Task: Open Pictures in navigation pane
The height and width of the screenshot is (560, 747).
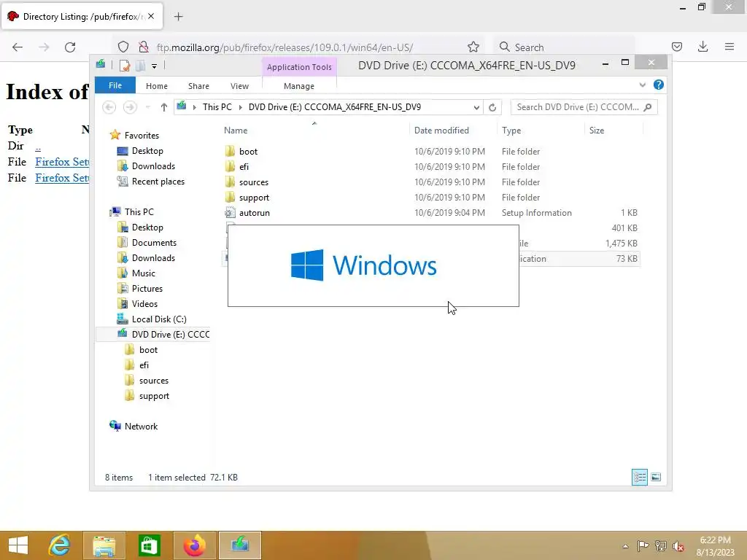Action: coord(147,289)
